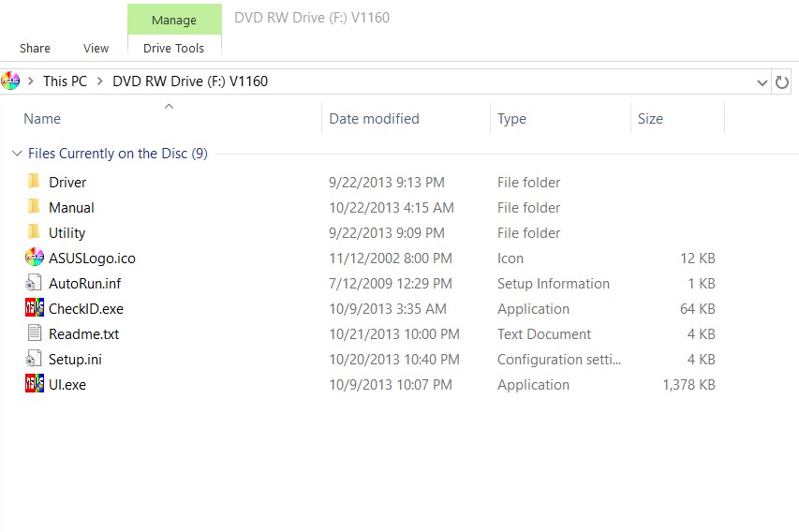799x532 pixels.
Task: Select the Utility folder name
Action: coord(67,233)
